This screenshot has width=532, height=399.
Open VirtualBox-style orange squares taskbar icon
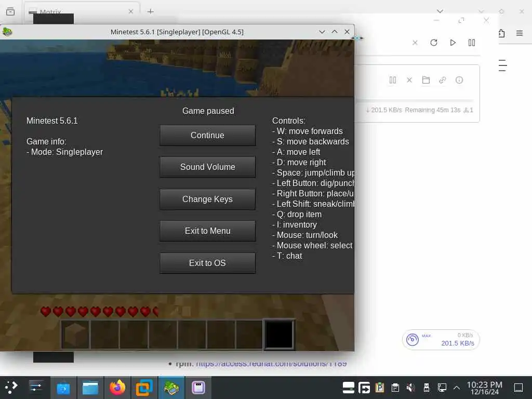pyautogui.click(x=144, y=388)
